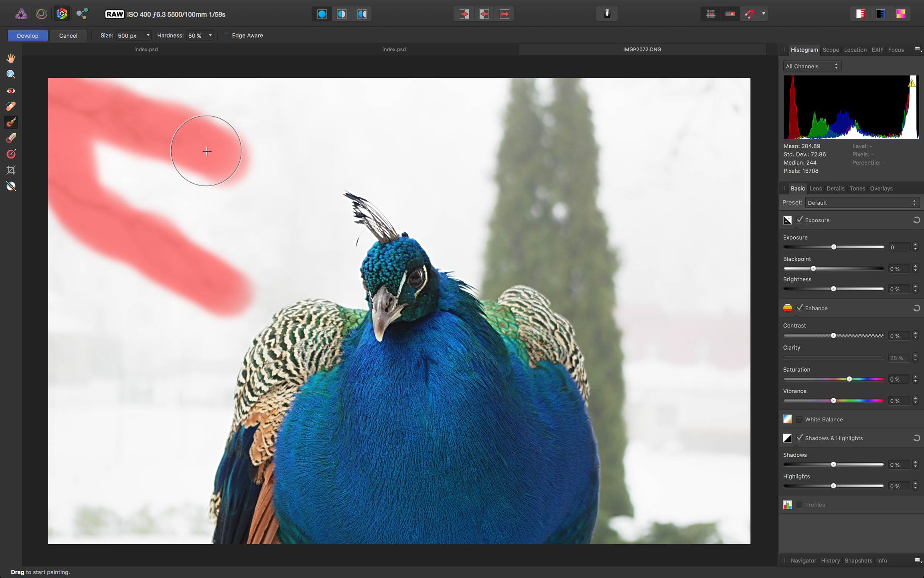Select the Crop tool

[x=11, y=170]
